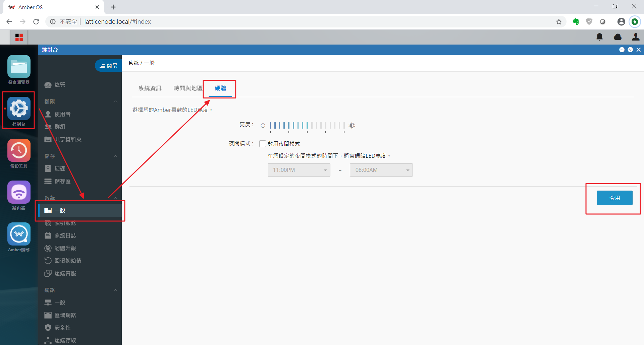
Task: Toggle the 簡易 simple mode switch
Action: [x=108, y=66]
